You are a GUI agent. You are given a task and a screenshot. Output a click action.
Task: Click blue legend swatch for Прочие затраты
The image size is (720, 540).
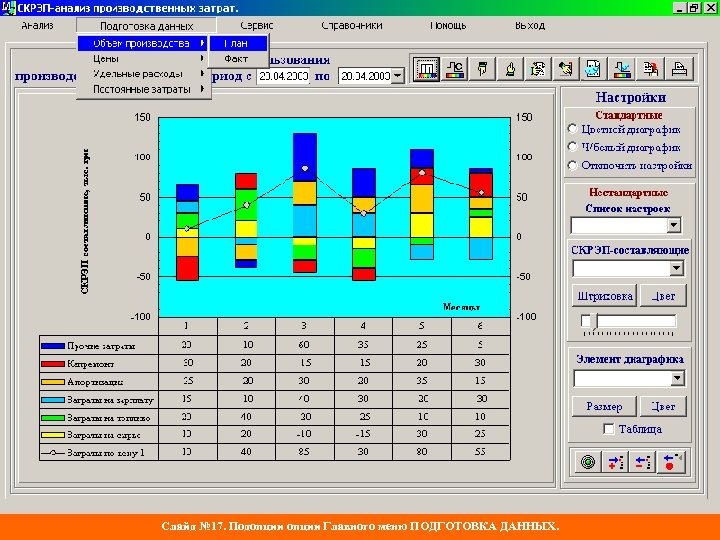point(52,346)
